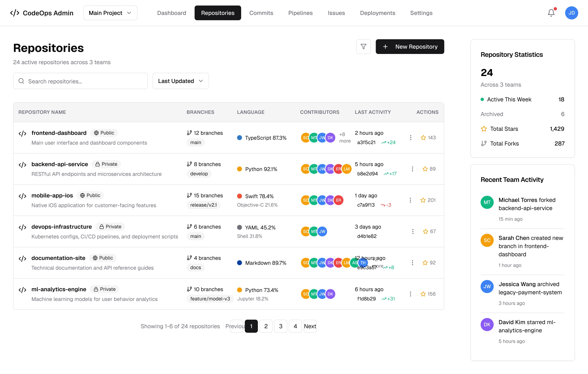This screenshot has width=588, height=374.
Task: Star the backend-api-service repository
Action: 425,169
